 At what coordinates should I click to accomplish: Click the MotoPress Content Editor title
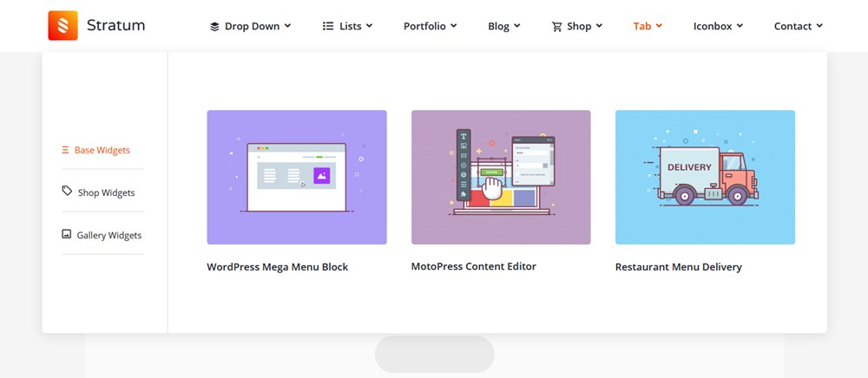coord(474,266)
